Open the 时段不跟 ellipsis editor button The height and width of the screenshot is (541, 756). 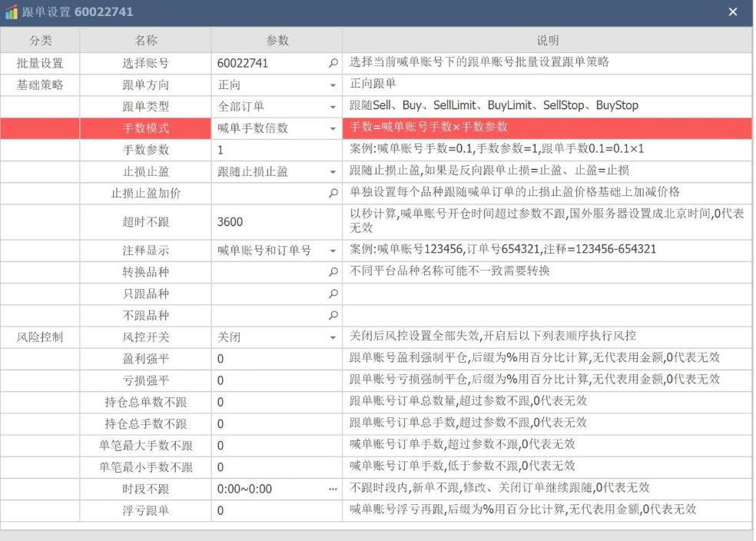coord(333,489)
